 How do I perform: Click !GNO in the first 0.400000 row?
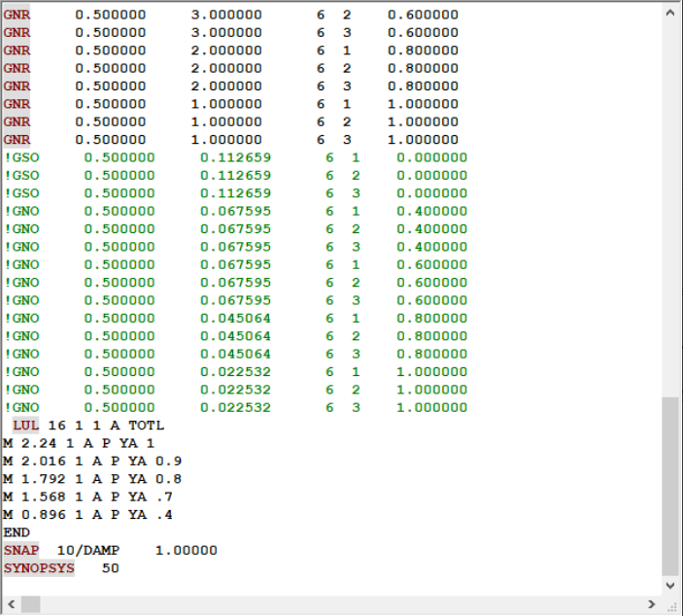(x=21, y=211)
